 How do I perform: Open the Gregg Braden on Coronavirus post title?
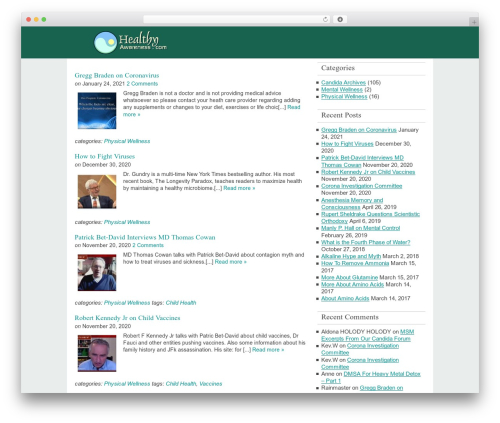(x=117, y=75)
